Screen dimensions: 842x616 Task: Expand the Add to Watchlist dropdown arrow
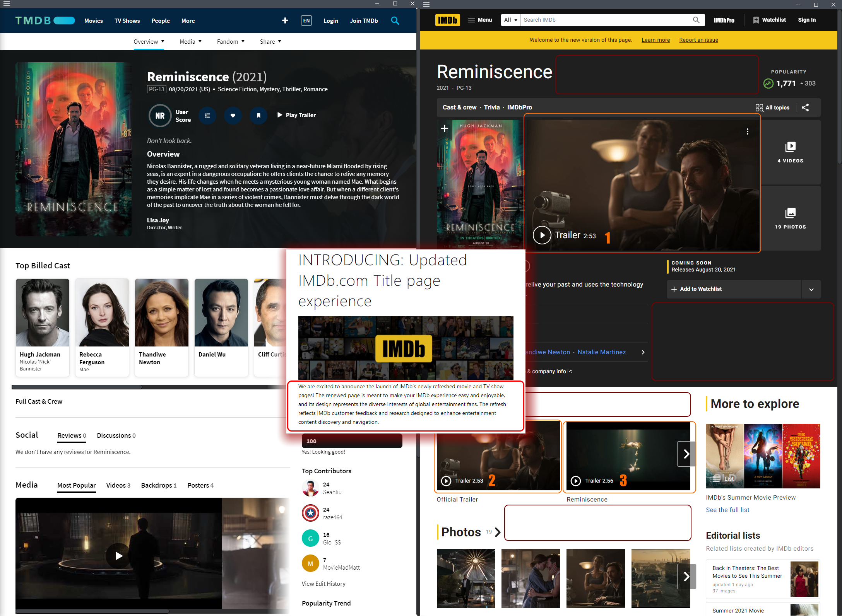tap(811, 289)
